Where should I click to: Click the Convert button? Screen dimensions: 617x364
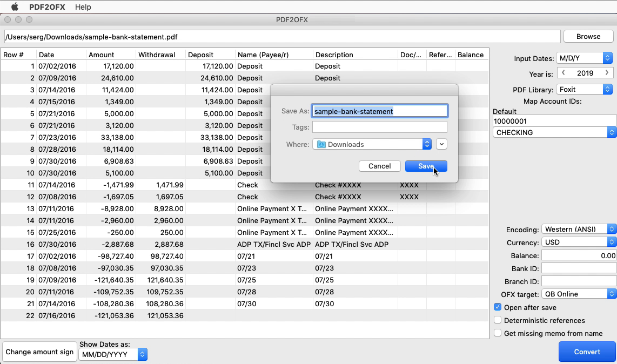point(587,352)
